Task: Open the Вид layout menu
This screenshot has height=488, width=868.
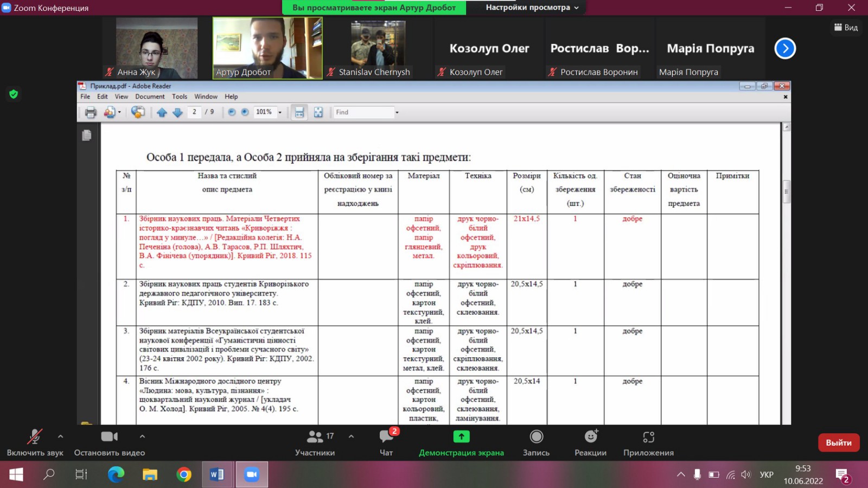Action: pos(846,28)
